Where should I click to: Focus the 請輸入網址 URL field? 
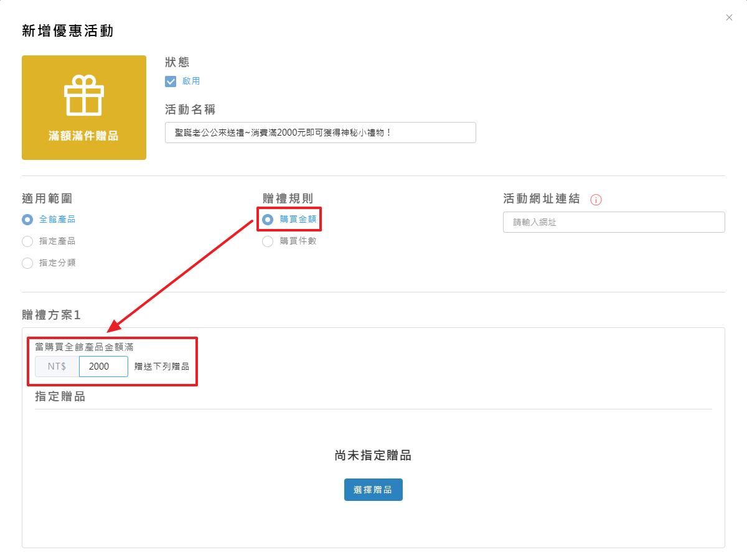pyautogui.click(x=613, y=222)
